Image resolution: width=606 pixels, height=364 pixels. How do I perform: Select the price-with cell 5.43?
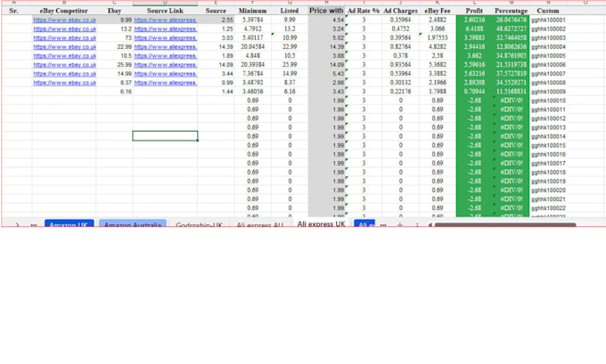(326, 73)
